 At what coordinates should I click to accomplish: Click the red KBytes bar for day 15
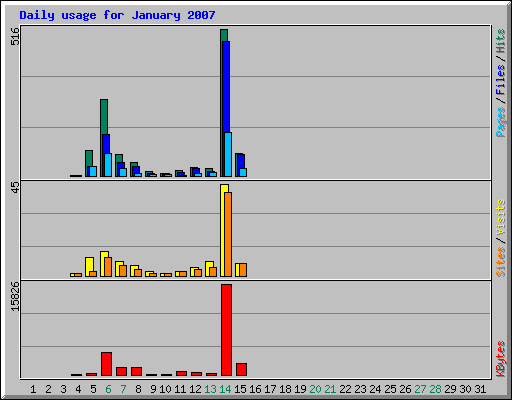[x=241, y=370]
